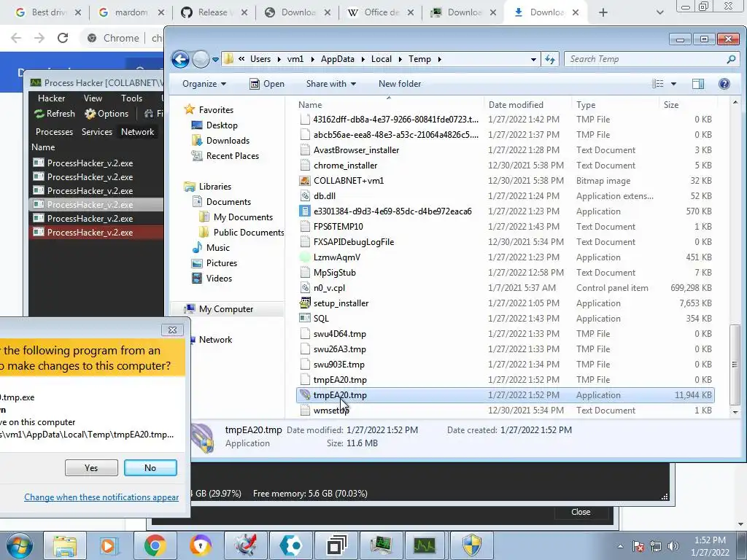The height and width of the screenshot is (560, 747).
Task: Open recent locations dropdown arrow in Explorer
Action: pyautogui.click(x=215, y=60)
